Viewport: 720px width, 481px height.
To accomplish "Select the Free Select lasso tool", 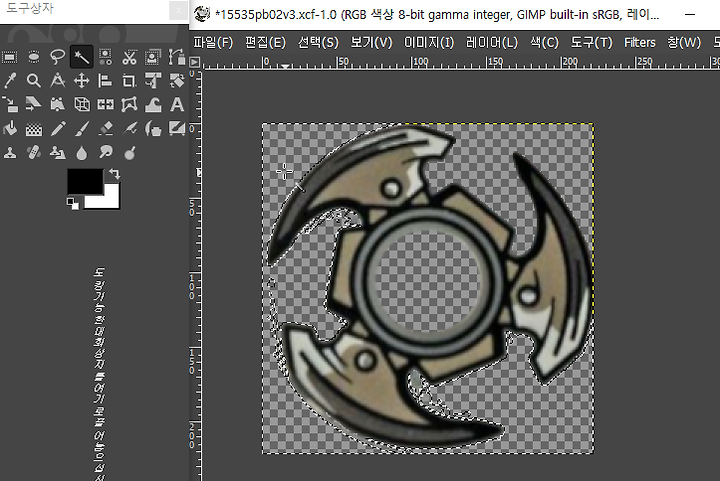I will tap(57, 57).
